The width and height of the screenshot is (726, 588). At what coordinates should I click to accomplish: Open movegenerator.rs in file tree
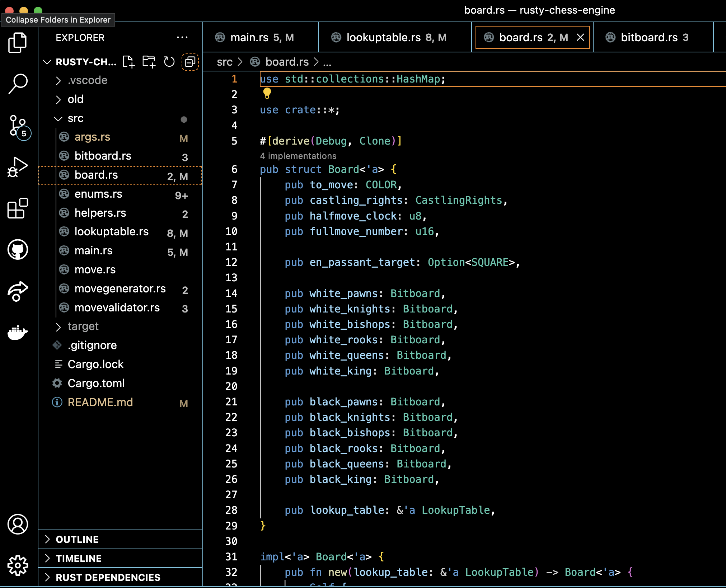point(120,288)
